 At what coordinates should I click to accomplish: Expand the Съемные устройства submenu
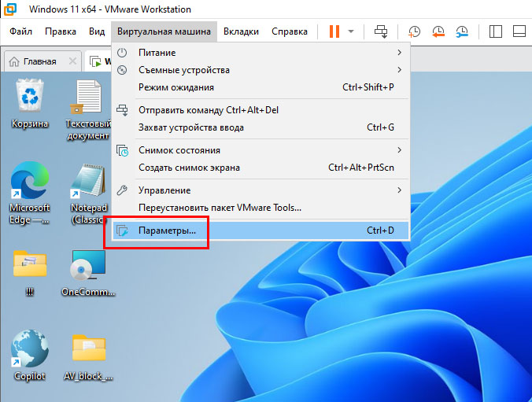click(260, 70)
